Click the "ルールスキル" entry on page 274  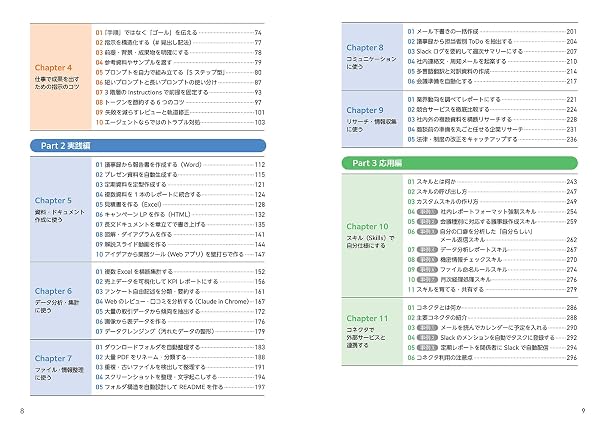coord(492,270)
